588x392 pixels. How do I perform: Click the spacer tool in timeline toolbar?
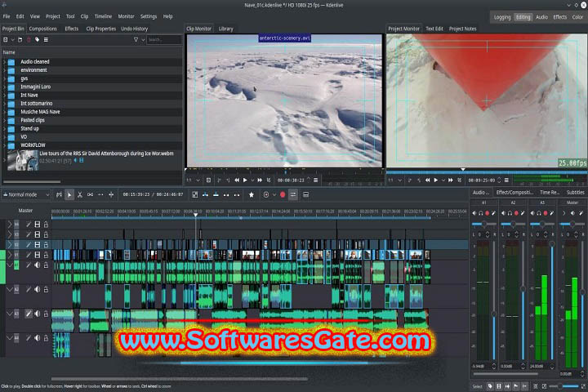click(91, 194)
